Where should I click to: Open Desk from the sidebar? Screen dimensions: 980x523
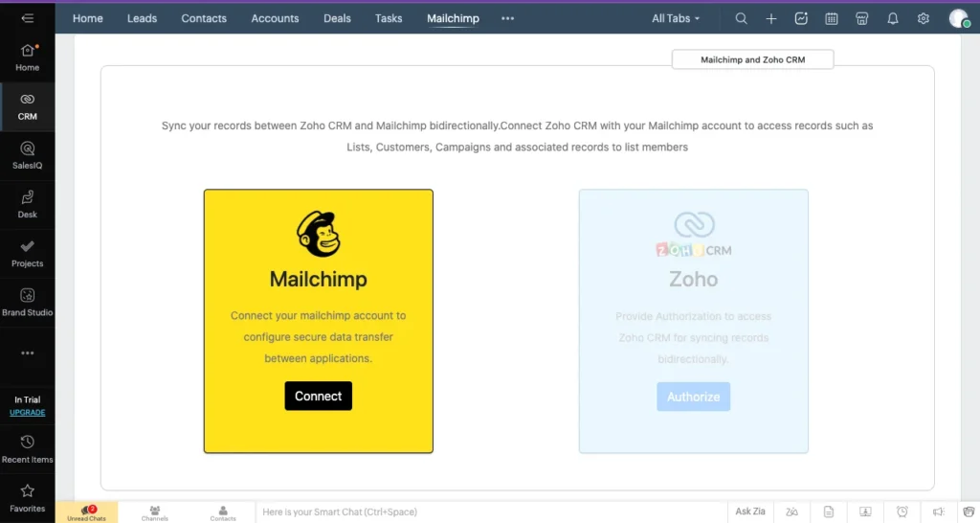[x=27, y=205]
